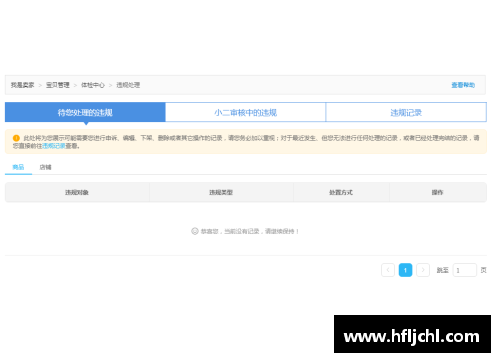Focus the jump-to page number field
Viewport: 500px width, 362px height.
pyautogui.click(x=465, y=270)
